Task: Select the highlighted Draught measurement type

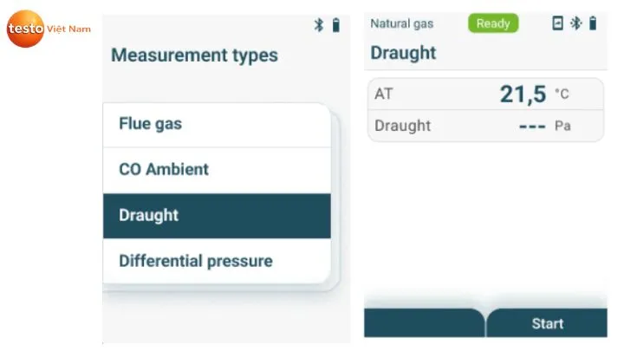Action: (217, 216)
